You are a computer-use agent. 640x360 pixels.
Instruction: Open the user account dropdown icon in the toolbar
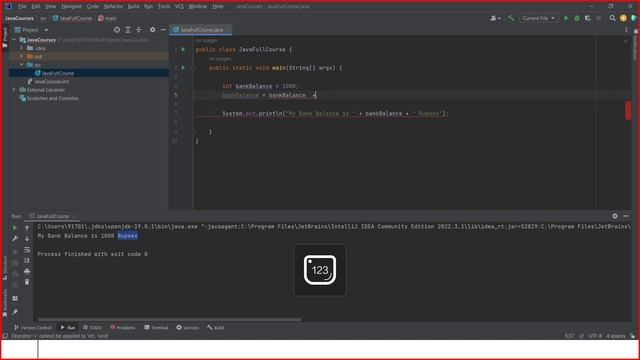tap(495, 18)
